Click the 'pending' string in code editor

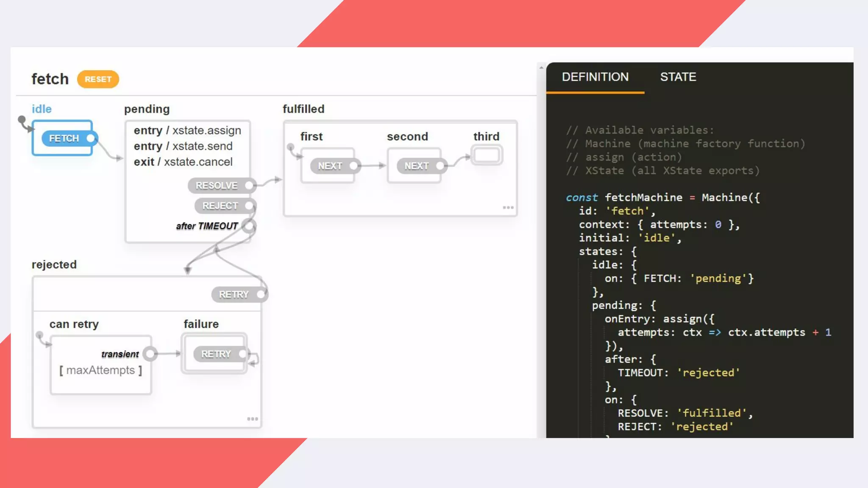(x=718, y=279)
